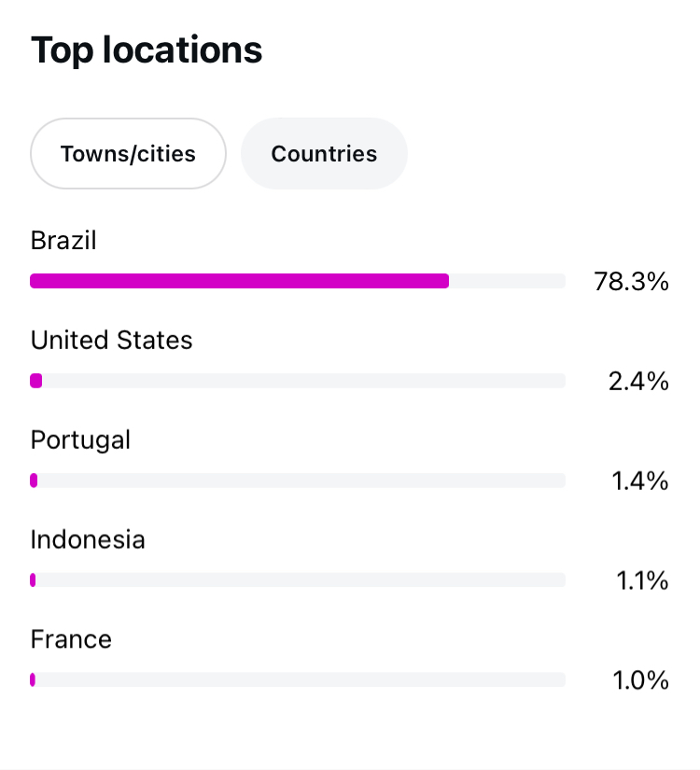Click the United States label
The height and width of the screenshot is (770, 700).
[x=111, y=340]
